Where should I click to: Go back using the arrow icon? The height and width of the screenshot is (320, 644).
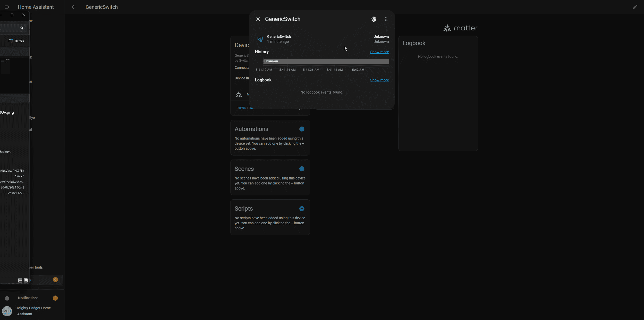(73, 7)
